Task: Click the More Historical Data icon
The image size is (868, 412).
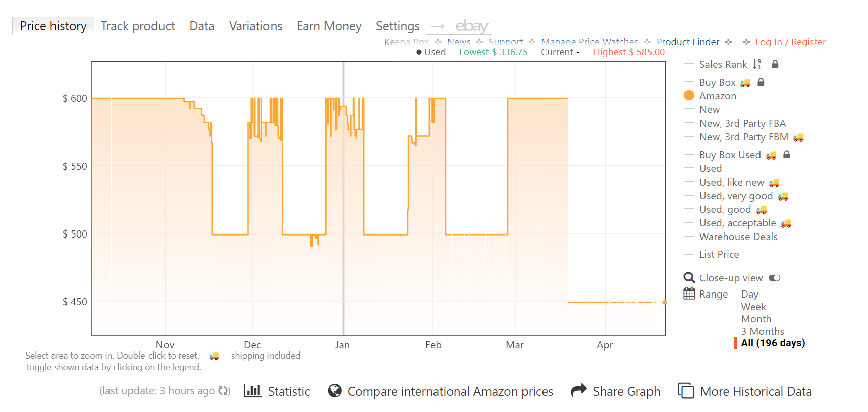Action: pyautogui.click(x=686, y=391)
